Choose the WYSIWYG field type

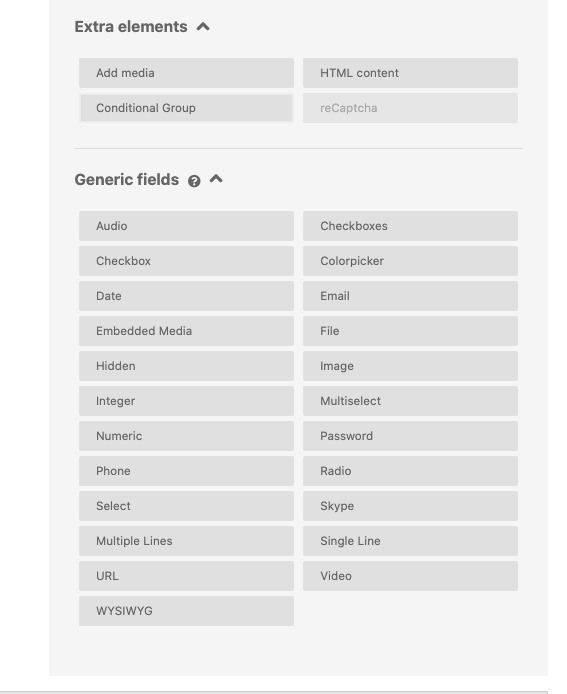pos(186,611)
